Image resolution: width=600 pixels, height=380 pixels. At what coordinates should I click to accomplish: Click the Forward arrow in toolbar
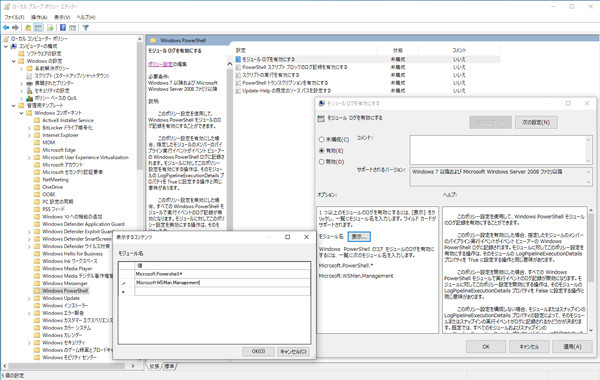click(x=15, y=28)
